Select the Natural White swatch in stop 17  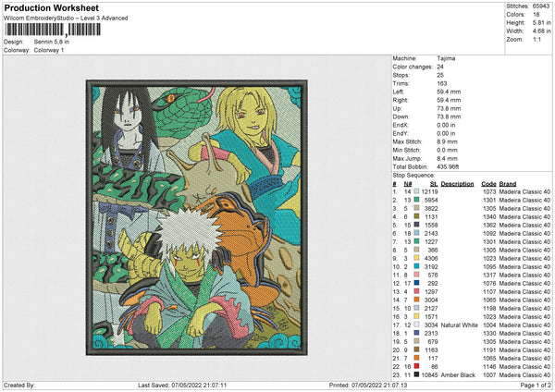pos(416,325)
